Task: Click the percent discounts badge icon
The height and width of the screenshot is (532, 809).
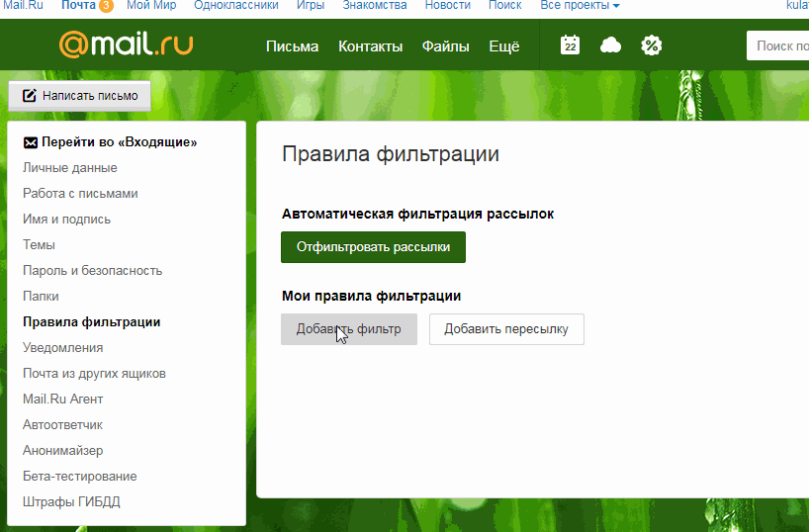Action: point(651,45)
